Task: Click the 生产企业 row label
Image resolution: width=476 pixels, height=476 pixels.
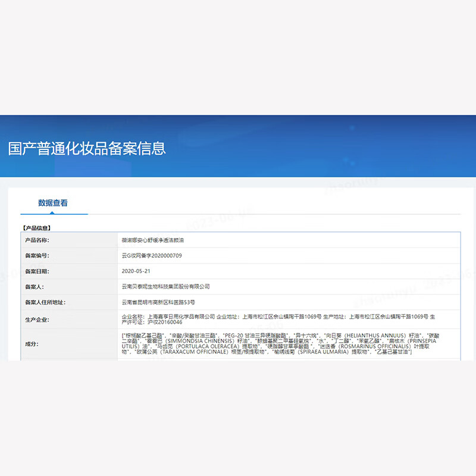Action: point(37,320)
